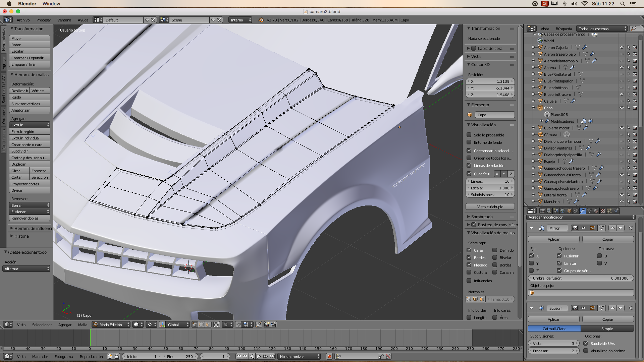Open the World properties globe tab

(x=562, y=211)
